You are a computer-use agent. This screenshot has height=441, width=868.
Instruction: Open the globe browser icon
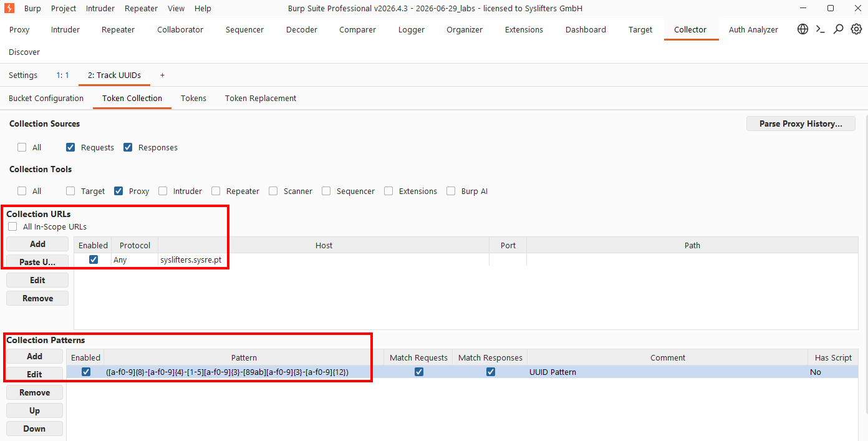pos(803,29)
